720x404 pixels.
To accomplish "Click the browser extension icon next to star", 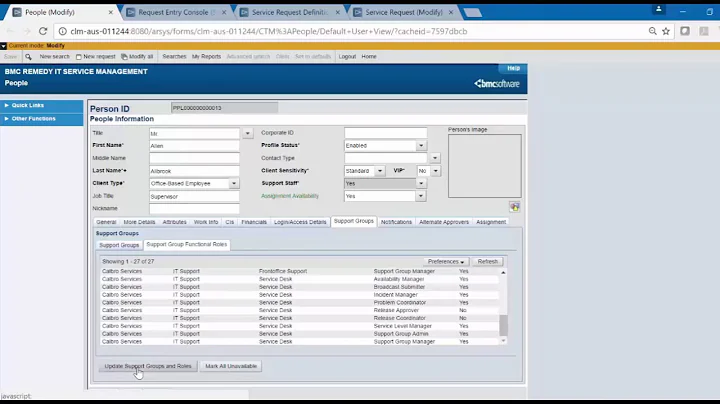I will pyautogui.click(x=685, y=31).
